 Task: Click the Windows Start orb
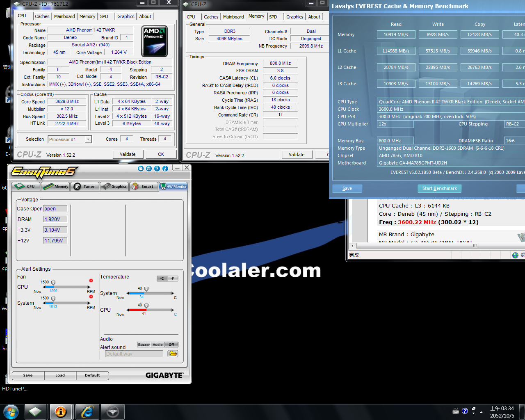11,411
